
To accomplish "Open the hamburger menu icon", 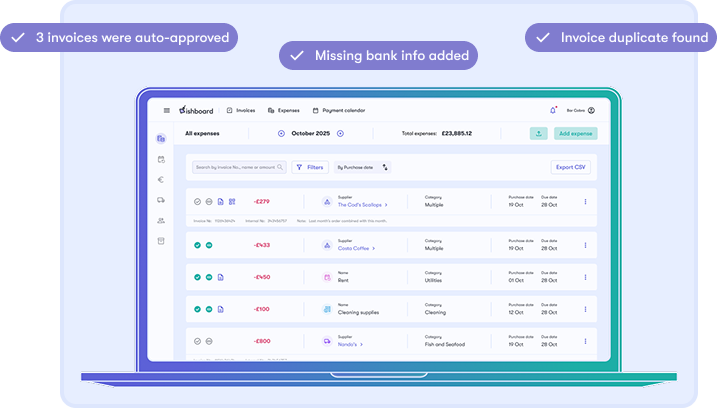I will pos(167,110).
